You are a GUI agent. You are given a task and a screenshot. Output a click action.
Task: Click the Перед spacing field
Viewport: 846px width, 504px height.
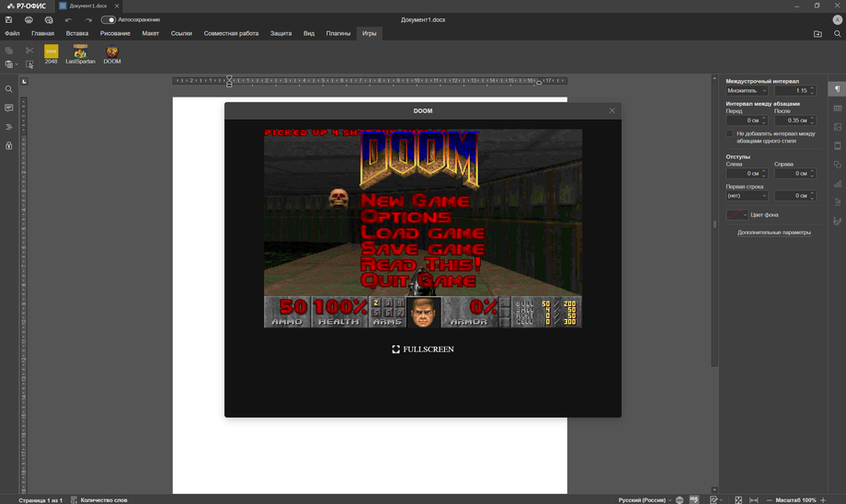click(747, 120)
